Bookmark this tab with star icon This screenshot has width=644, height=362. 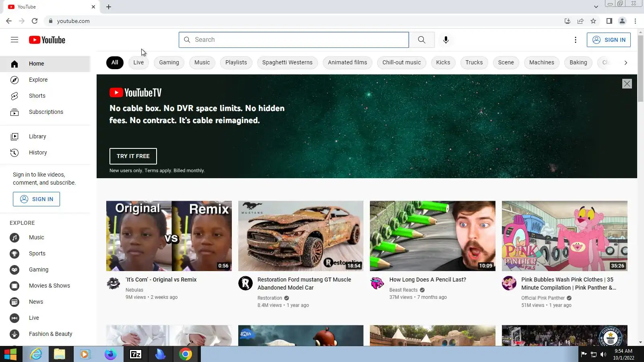(593, 21)
